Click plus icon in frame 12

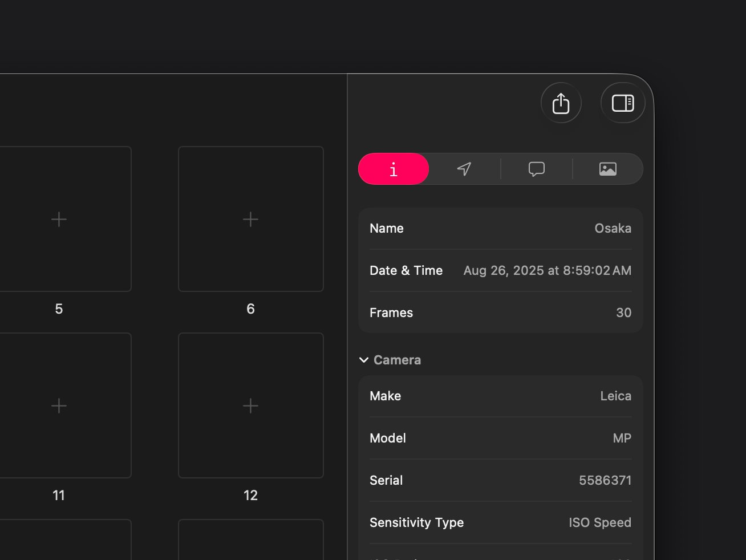coord(250,405)
